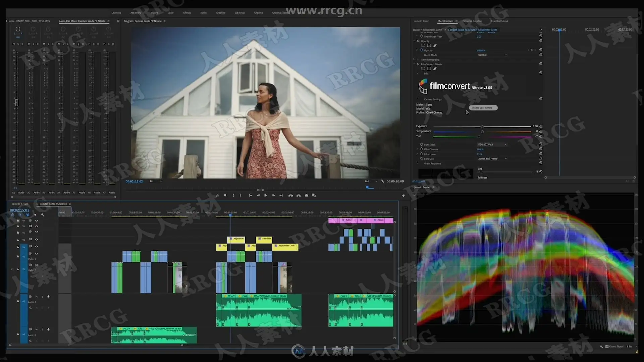This screenshot has height=362, width=644.
Task: Reset the Exposure parameter
Action: [x=541, y=126]
